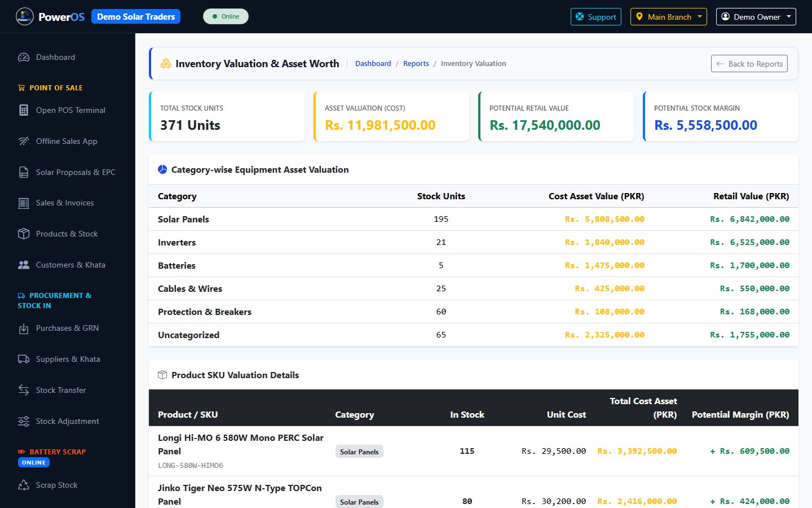
Task: Open Sales & Invoices menu item
Action: pos(67,203)
